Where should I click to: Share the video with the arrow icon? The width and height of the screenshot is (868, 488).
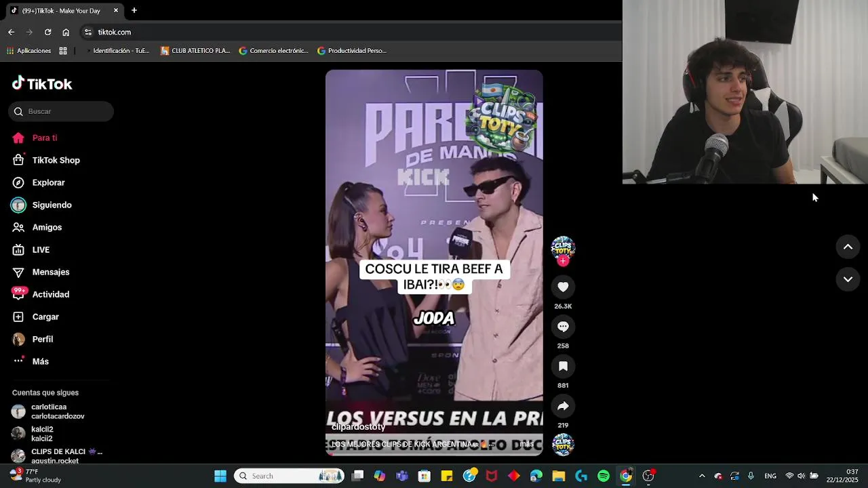click(563, 406)
